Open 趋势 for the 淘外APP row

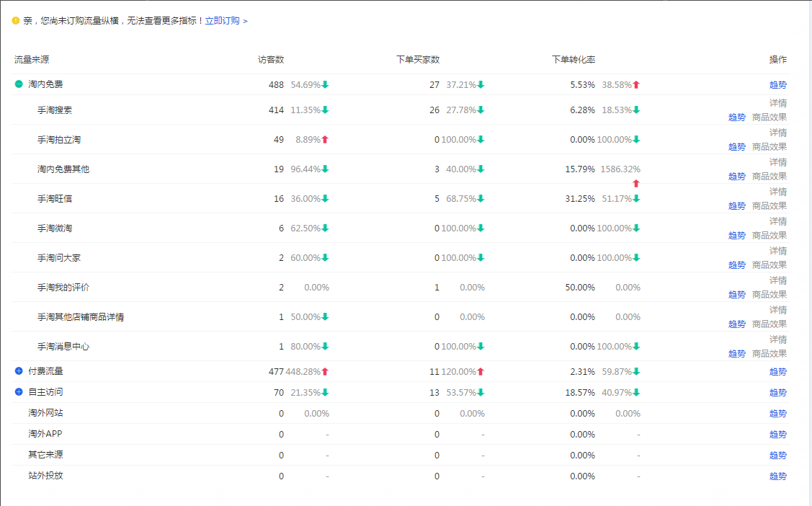778,434
